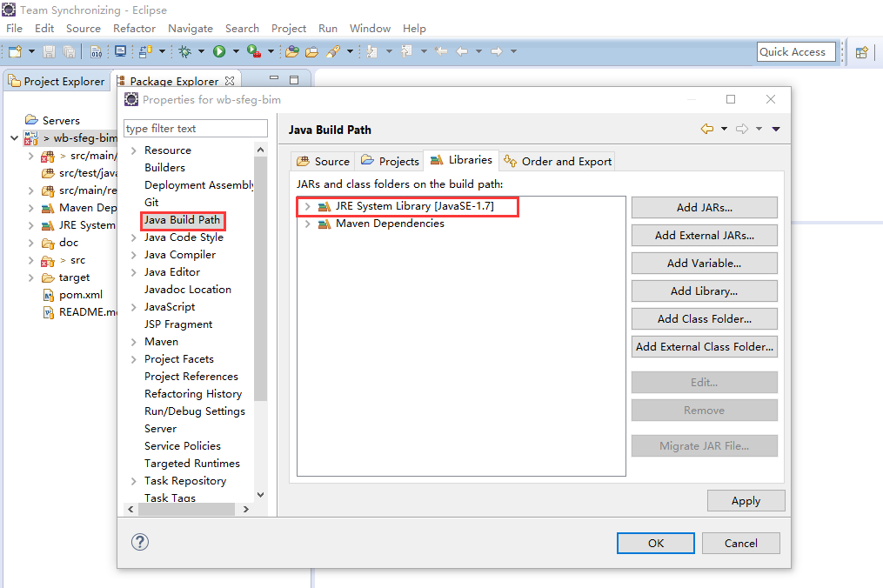Open the Refactor menu
The width and height of the screenshot is (883, 588).
pos(134,28)
